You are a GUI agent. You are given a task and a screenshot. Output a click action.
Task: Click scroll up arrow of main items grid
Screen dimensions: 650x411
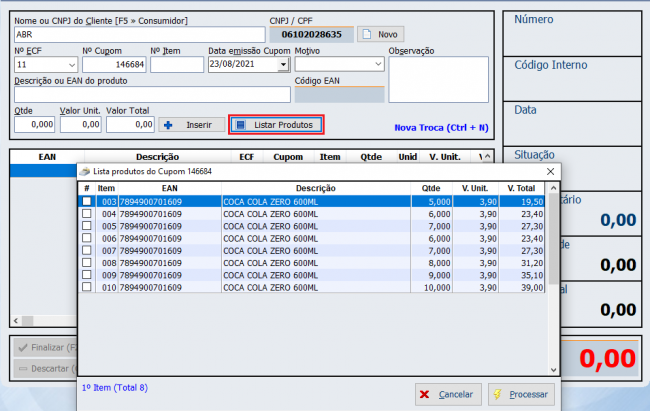point(488,157)
